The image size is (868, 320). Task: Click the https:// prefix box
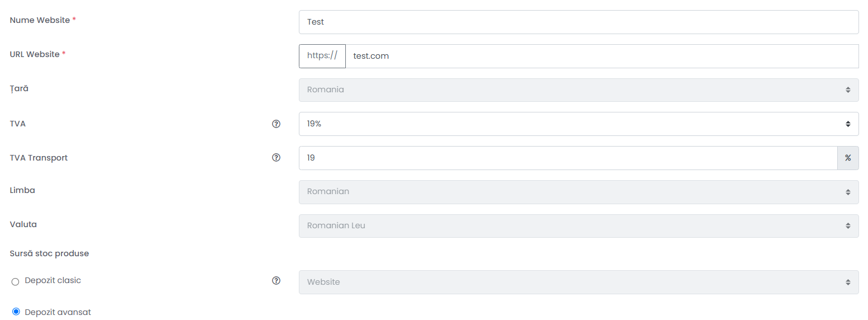pyautogui.click(x=322, y=56)
